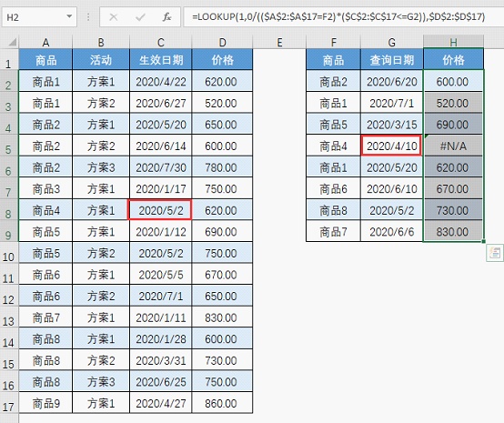This screenshot has width=504, height=423.
Task: Select cell G5 with query date 2020/4/10
Action: coord(392,146)
